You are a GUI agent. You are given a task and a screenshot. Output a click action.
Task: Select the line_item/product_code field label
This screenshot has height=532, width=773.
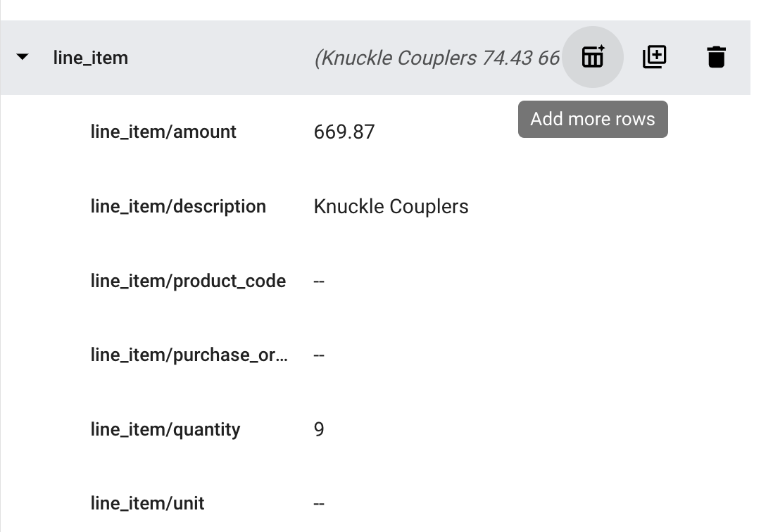[188, 281]
